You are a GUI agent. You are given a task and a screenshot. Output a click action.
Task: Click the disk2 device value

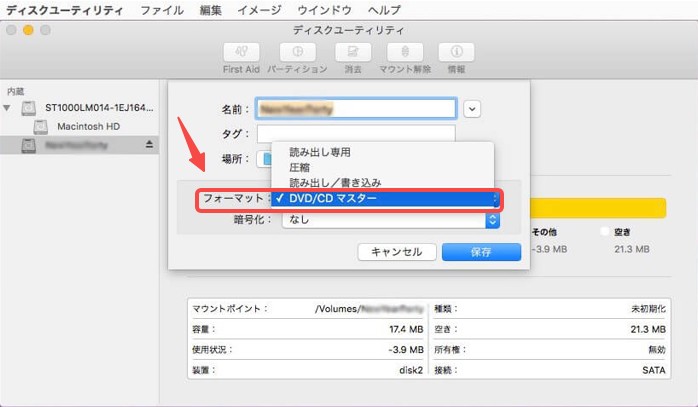click(411, 370)
